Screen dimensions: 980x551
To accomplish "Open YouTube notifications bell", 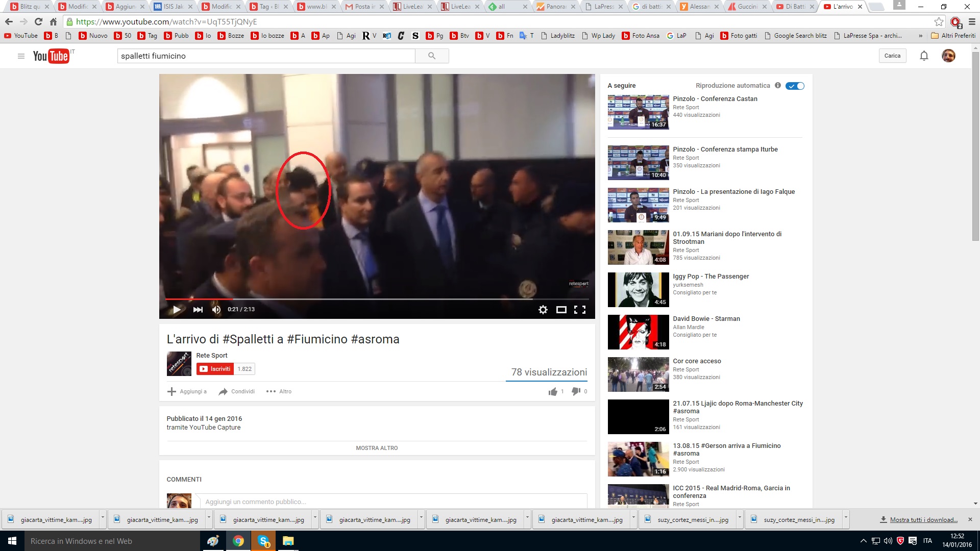I will [924, 56].
